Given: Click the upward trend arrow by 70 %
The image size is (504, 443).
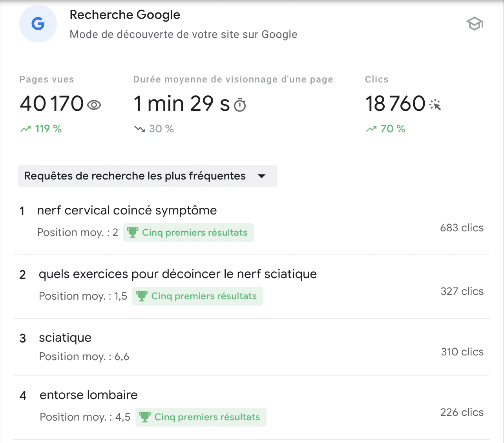Looking at the screenshot, I should (371, 129).
